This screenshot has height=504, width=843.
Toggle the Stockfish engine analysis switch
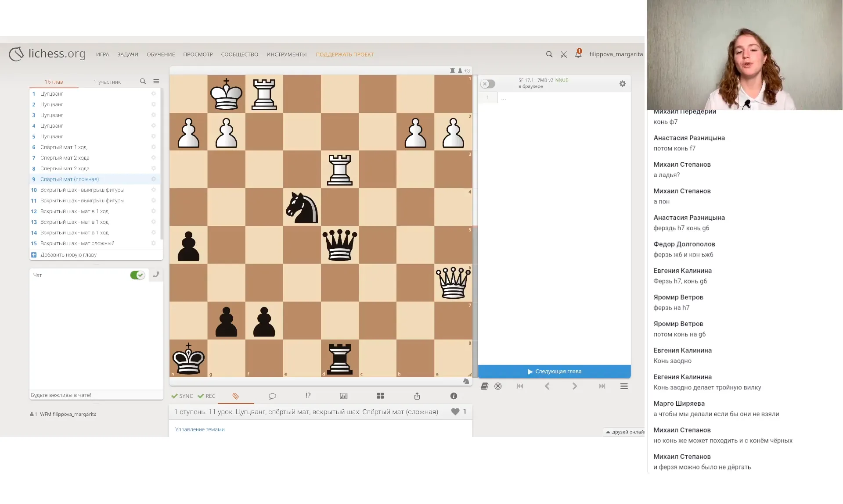[x=487, y=84]
